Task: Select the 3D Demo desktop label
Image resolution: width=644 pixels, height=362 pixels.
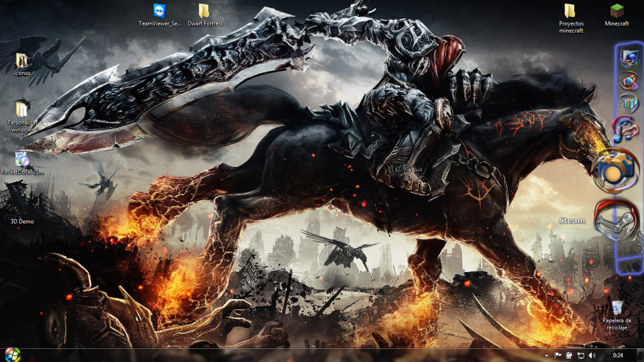Action: pyautogui.click(x=22, y=222)
